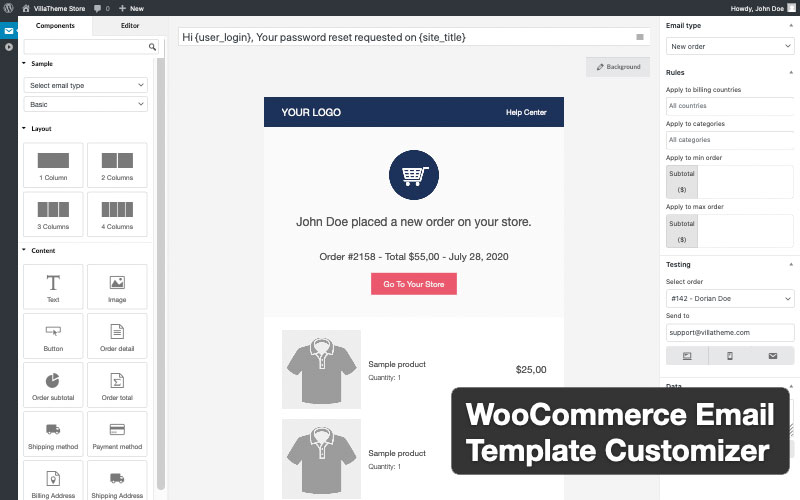Click the components panel scrollbar
800x500 pixels.
coord(161,273)
